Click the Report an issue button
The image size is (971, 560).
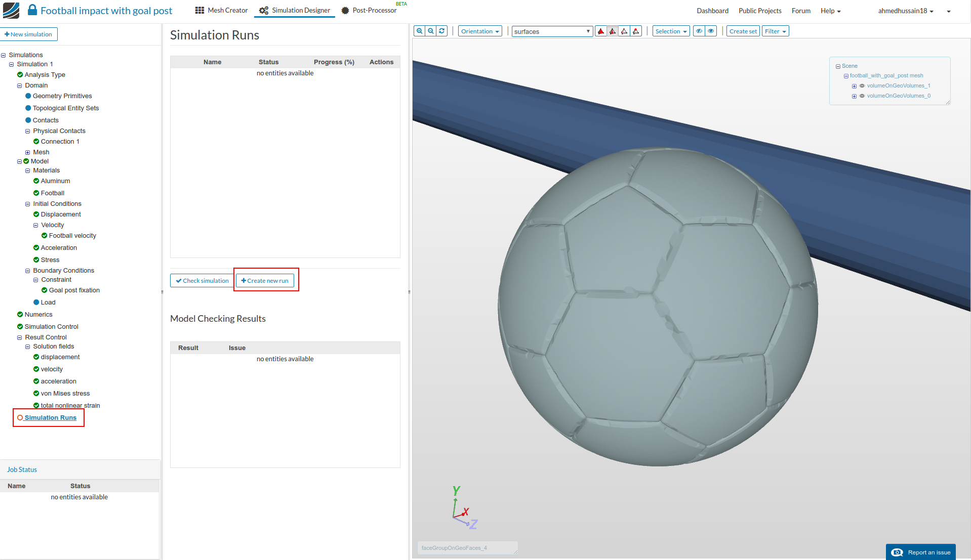(x=920, y=552)
